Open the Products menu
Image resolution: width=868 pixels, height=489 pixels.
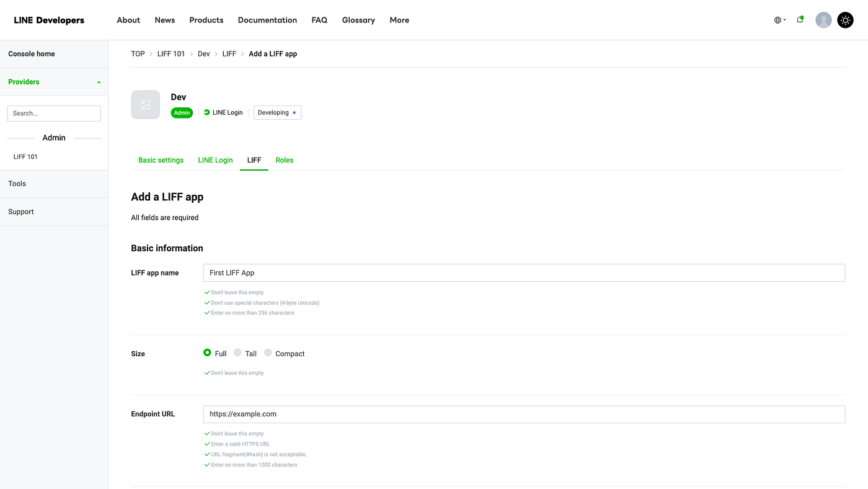[x=206, y=20]
